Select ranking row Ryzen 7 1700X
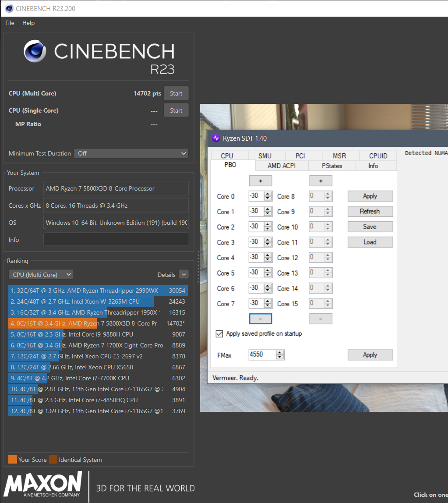The width and height of the screenshot is (448, 503). click(x=98, y=345)
